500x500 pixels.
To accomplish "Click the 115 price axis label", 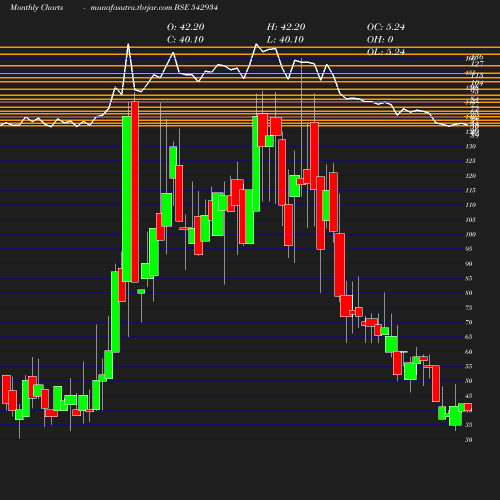I will coord(470,190).
